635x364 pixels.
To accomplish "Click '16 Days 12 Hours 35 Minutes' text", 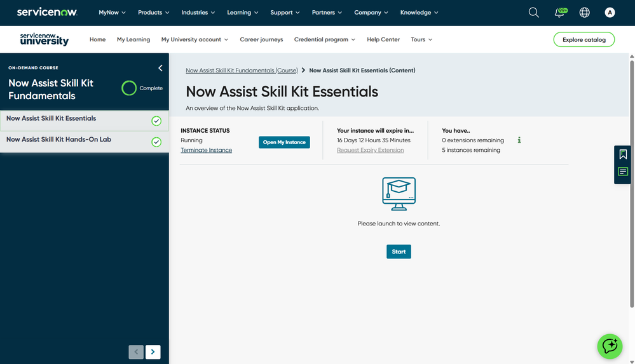I will coord(373,140).
